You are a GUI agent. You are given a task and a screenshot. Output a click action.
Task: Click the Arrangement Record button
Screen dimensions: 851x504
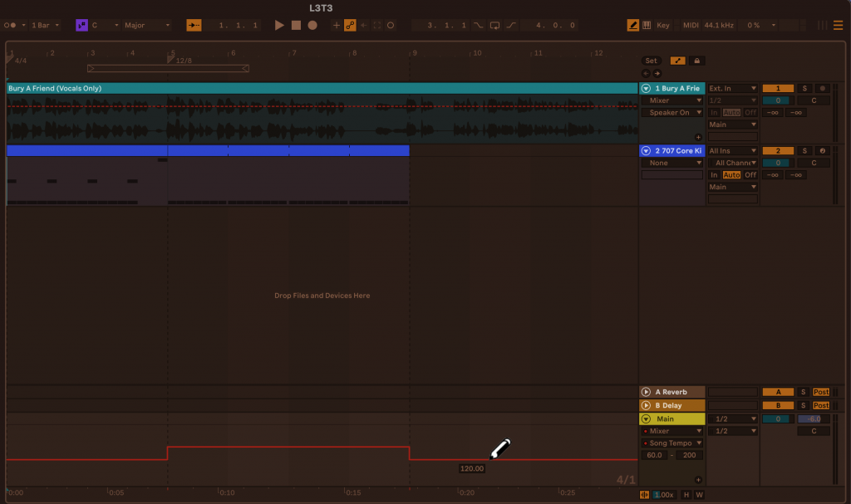click(x=312, y=26)
